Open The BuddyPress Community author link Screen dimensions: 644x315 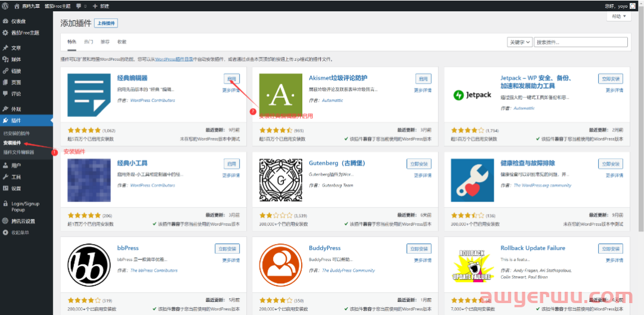click(349, 270)
